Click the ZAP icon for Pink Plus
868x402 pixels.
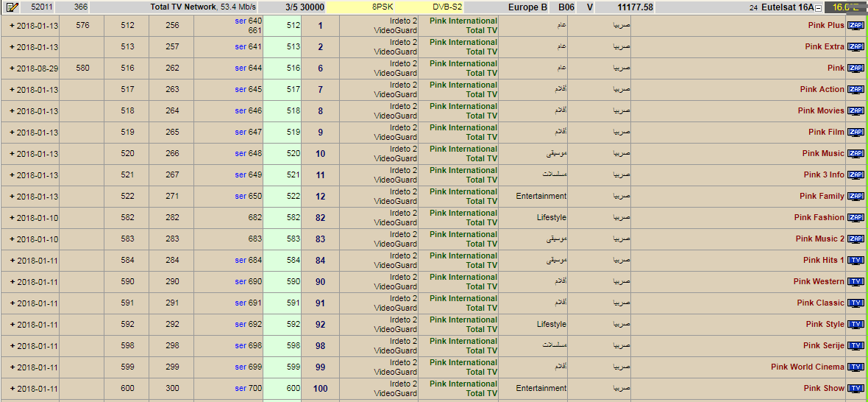pyautogui.click(x=855, y=26)
